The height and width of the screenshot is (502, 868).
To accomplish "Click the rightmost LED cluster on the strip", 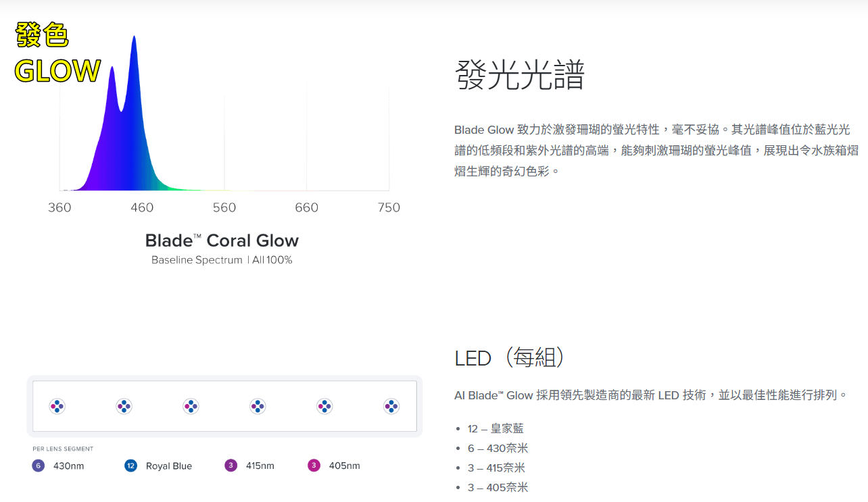I will (391, 406).
